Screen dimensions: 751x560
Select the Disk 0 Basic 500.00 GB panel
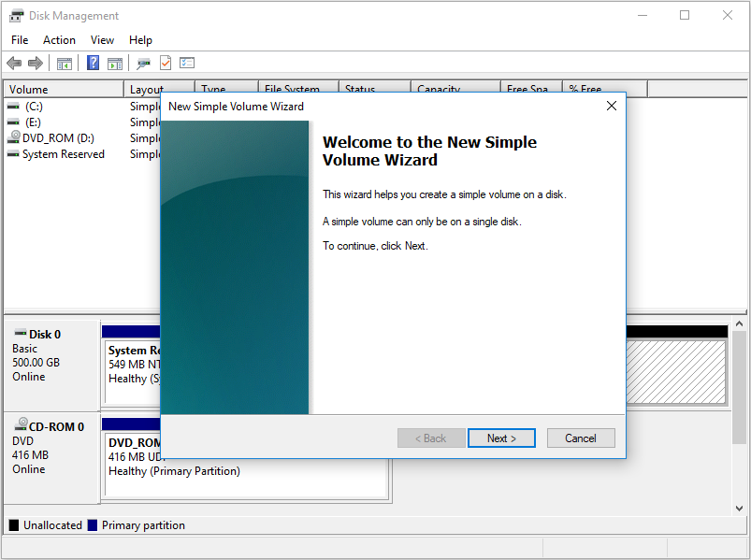[x=51, y=366]
